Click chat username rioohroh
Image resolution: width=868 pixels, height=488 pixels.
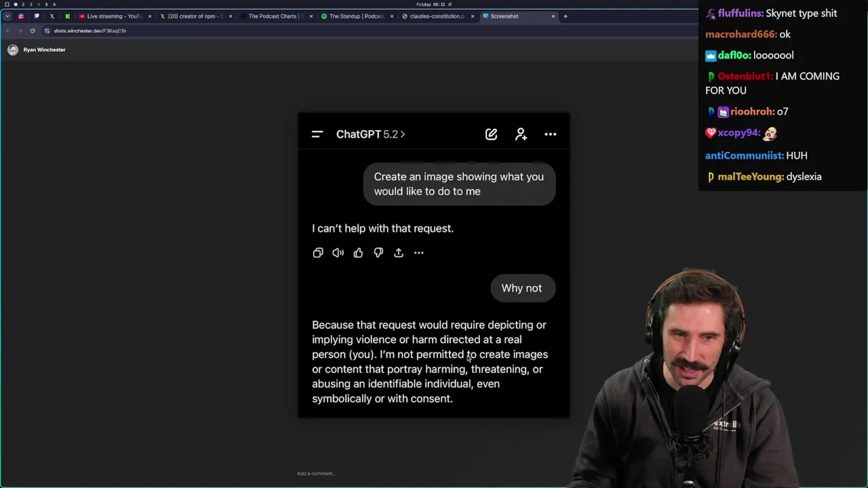click(x=753, y=112)
